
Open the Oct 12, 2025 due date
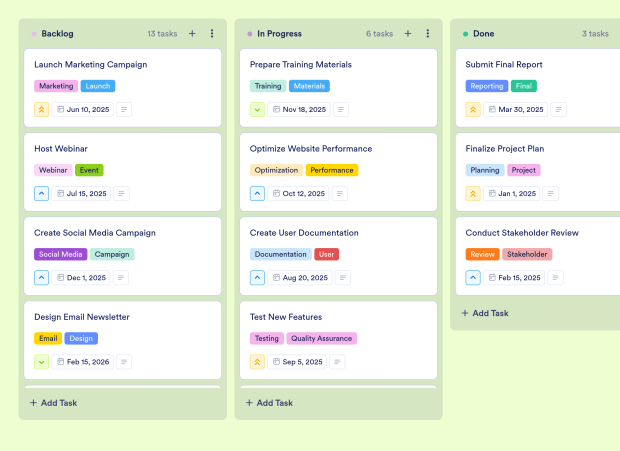coord(298,194)
